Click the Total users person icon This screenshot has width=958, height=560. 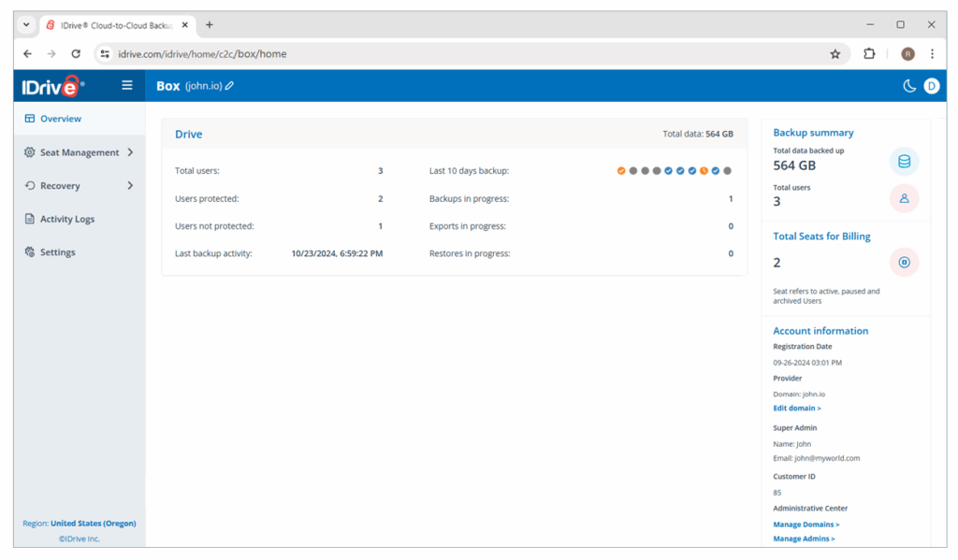[x=905, y=198]
